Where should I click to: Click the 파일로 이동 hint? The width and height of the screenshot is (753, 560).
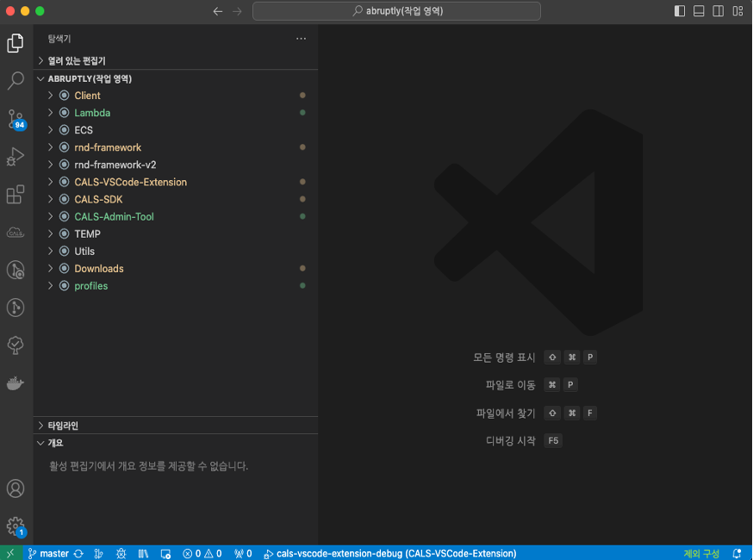(510, 385)
